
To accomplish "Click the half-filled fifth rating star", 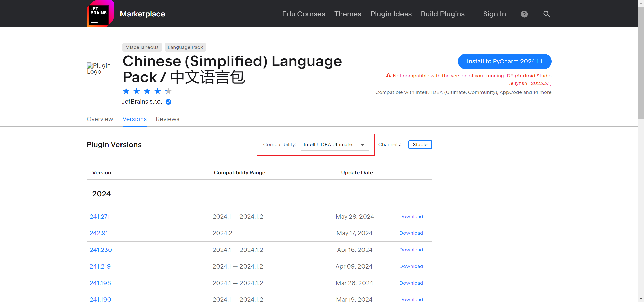I will [168, 91].
